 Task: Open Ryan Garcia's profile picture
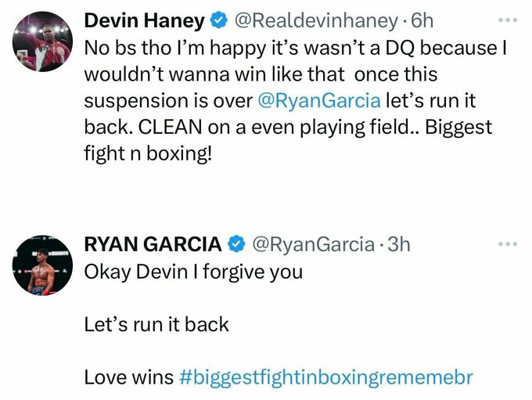click(43, 265)
